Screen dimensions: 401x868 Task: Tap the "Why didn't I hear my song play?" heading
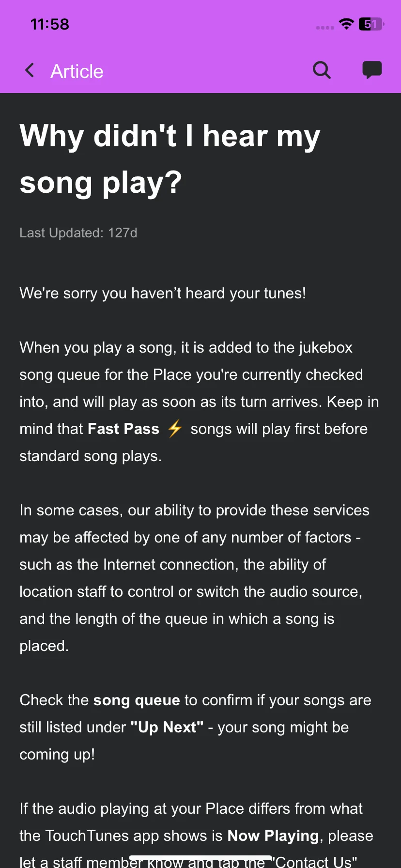point(170,159)
